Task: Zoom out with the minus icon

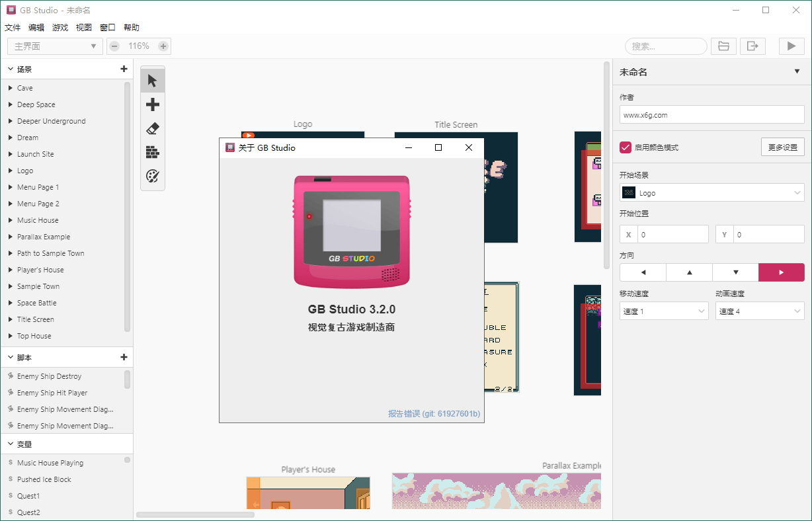Action: point(114,46)
